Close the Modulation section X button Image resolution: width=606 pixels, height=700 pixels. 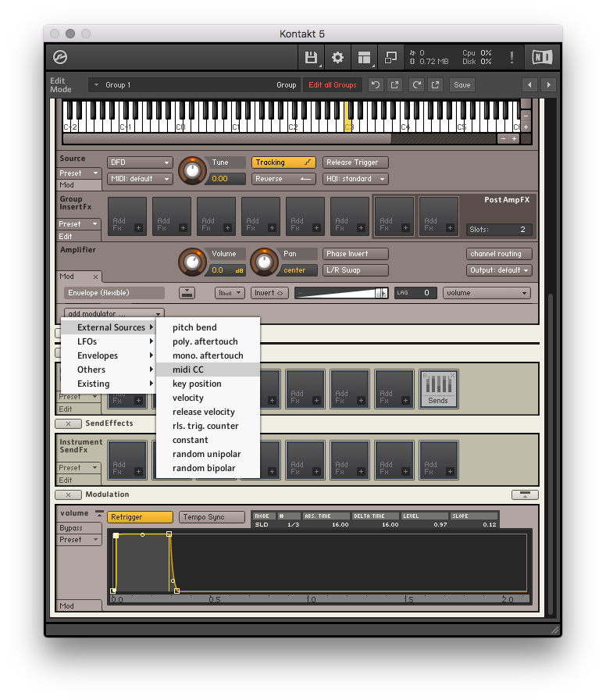coord(68,495)
